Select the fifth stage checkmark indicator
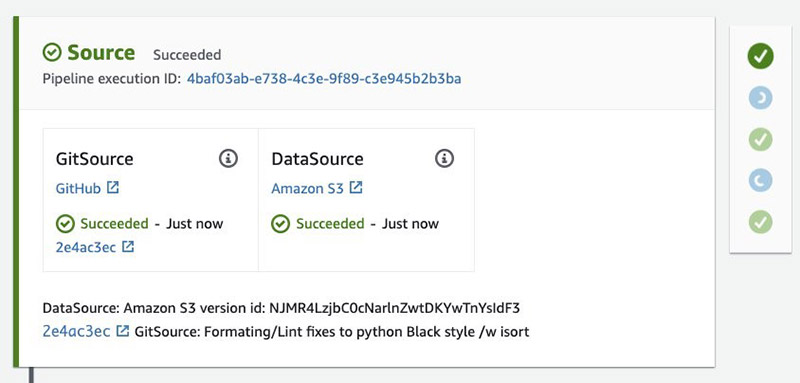The height and width of the screenshot is (383, 800). [x=761, y=222]
